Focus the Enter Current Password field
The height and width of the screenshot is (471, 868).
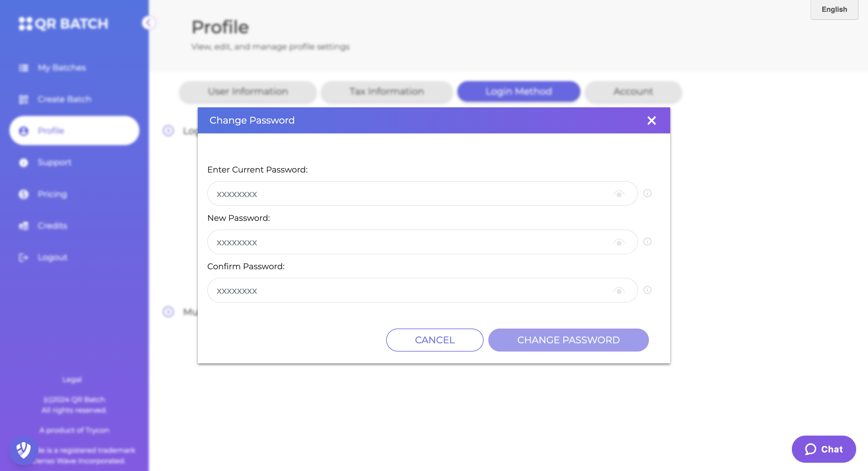coord(422,193)
